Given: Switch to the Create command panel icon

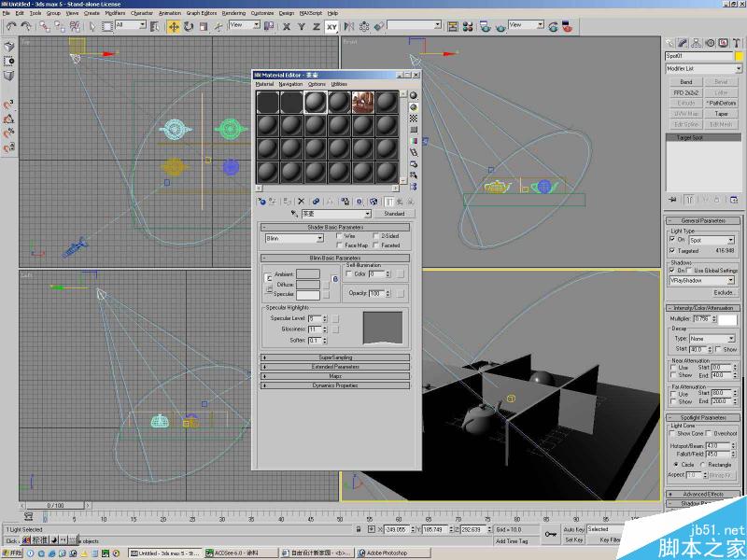Looking at the screenshot, I should coord(669,42).
